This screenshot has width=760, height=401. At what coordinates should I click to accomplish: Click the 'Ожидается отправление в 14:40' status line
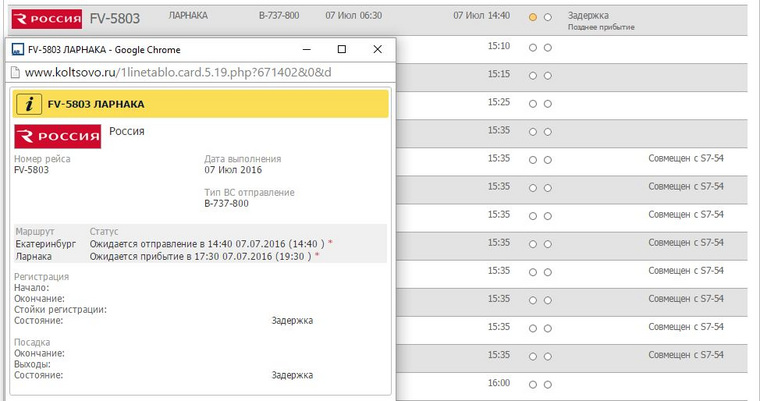[207, 244]
